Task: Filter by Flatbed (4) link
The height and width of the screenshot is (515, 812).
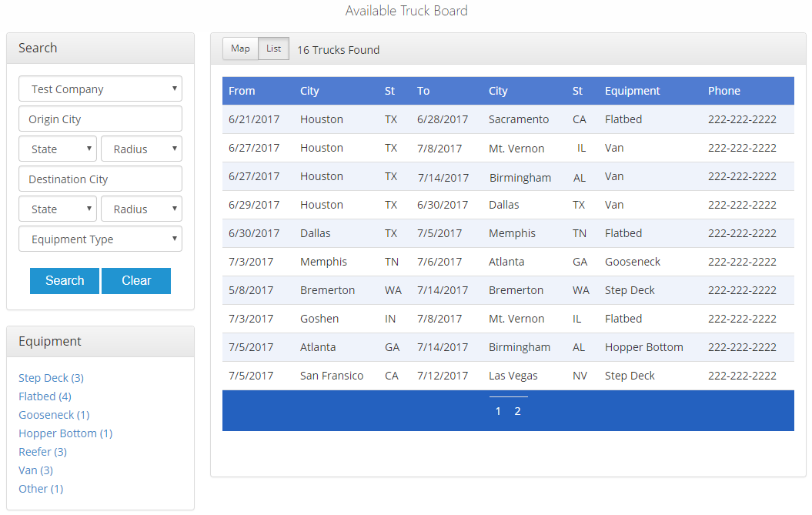Action: click(x=45, y=397)
